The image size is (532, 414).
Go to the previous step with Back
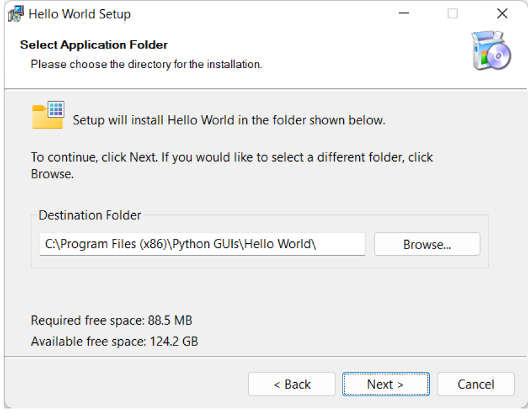point(292,384)
